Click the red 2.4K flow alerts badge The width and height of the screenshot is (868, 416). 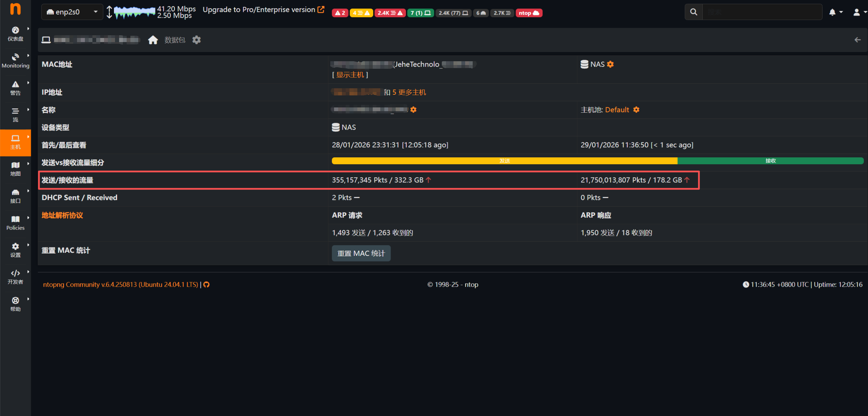pyautogui.click(x=390, y=13)
